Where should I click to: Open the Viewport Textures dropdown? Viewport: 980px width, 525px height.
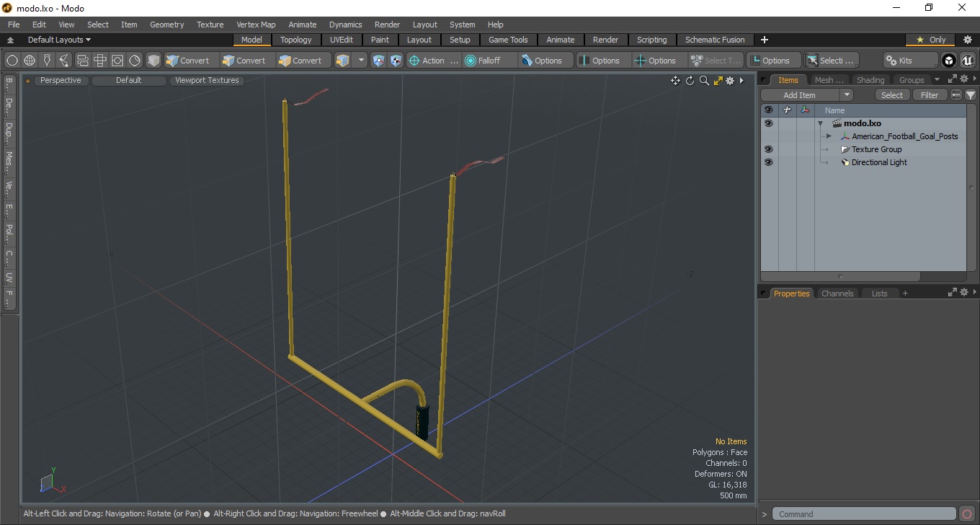click(207, 81)
